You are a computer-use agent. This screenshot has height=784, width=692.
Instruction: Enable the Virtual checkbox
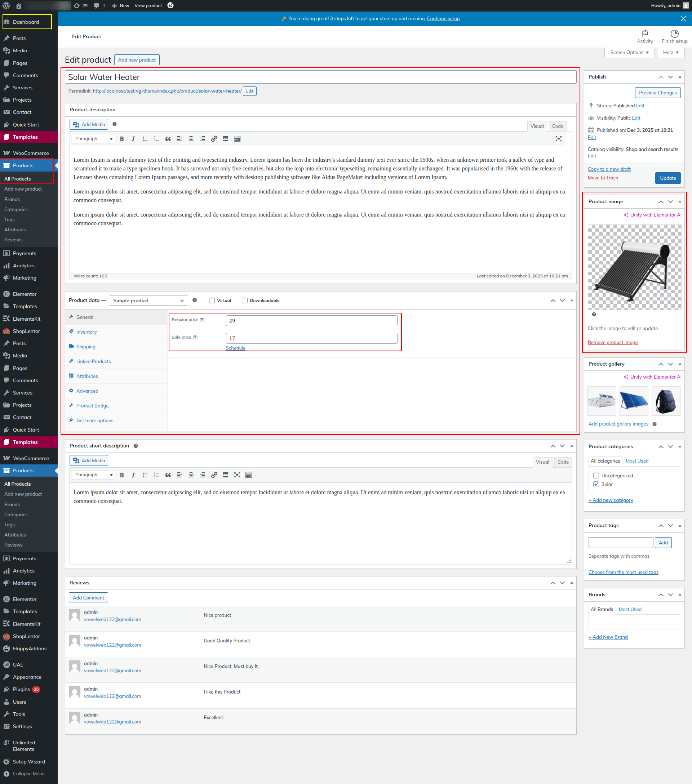click(x=212, y=300)
